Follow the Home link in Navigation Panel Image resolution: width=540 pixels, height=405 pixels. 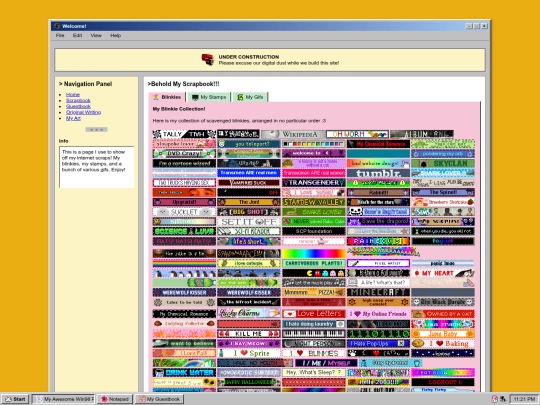click(73, 95)
